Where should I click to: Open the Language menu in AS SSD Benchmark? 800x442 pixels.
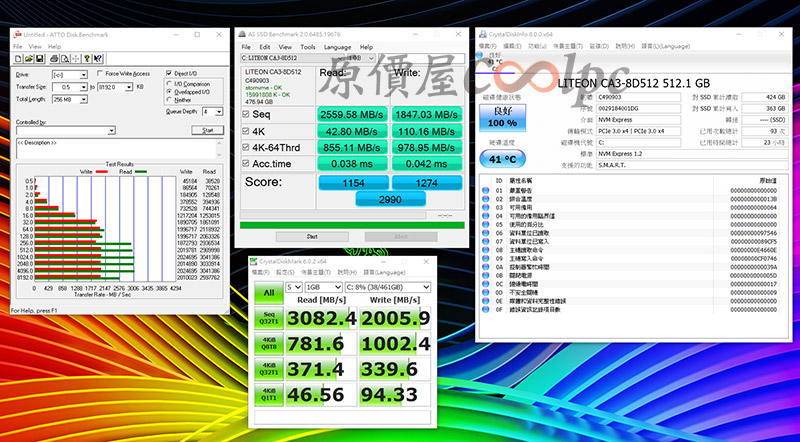pos(337,47)
